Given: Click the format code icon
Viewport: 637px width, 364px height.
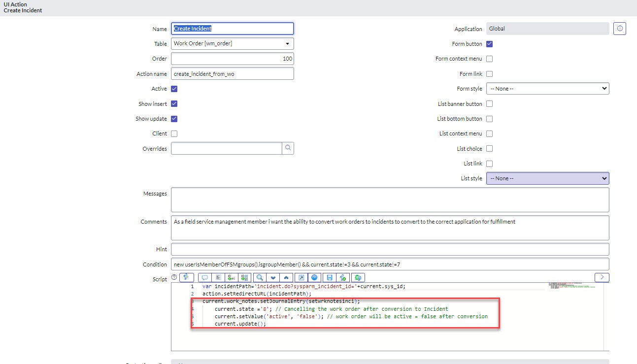Looking at the screenshot, I should pyautogui.click(x=218, y=277).
